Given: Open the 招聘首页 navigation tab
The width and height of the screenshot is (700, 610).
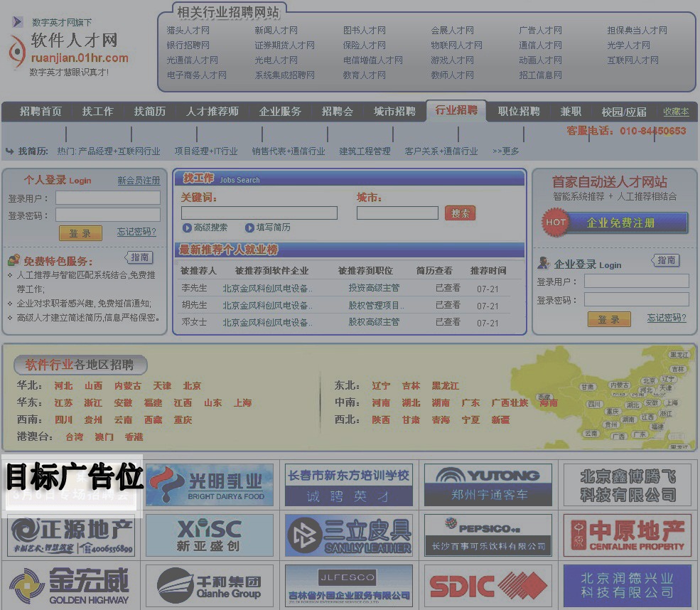Looking at the screenshot, I should [x=41, y=112].
